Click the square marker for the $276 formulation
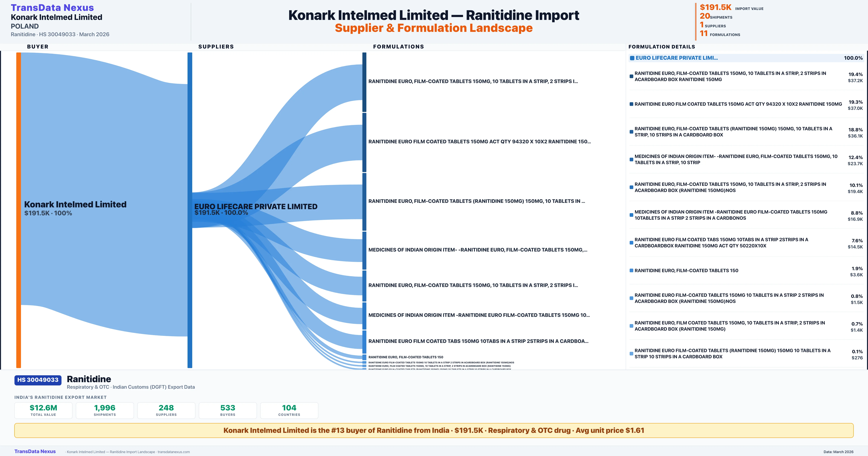This screenshot has width=868, height=456. pos(631,354)
